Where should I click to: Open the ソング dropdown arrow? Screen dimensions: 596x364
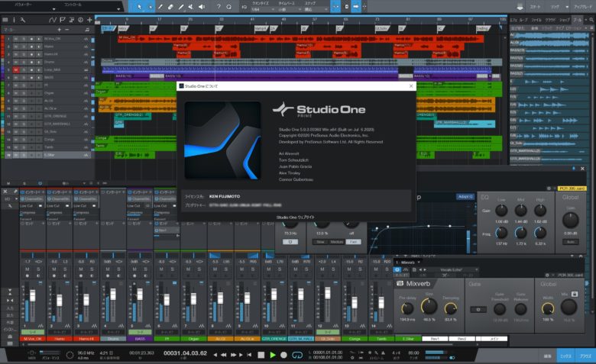click(x=566, y=7)
